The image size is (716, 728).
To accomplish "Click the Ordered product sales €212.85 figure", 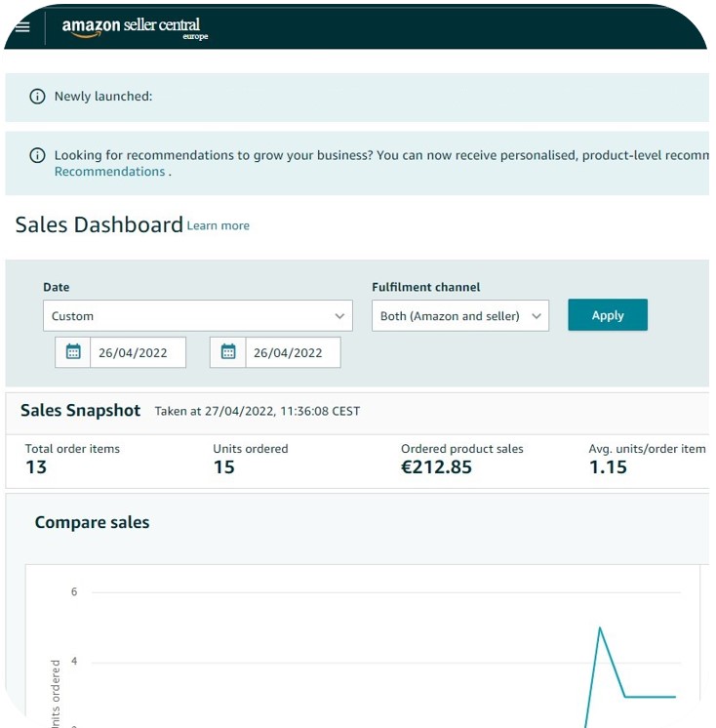I will click(436, 467).
